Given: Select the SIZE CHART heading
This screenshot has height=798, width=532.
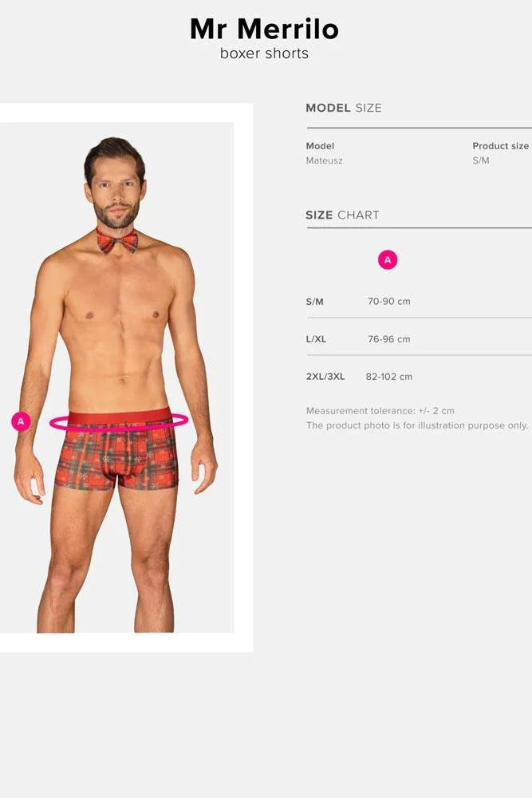Looking at the screenshot, I should click(342, 215).
